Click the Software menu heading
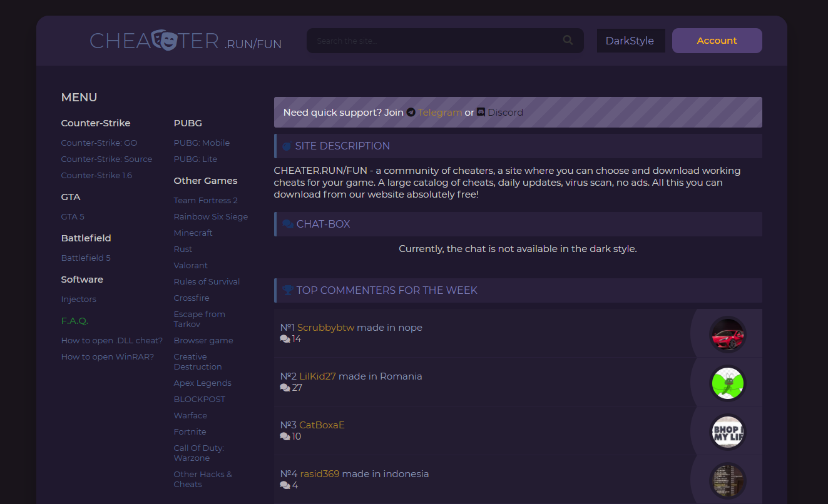The image size is (828, 504). point(82,280)
